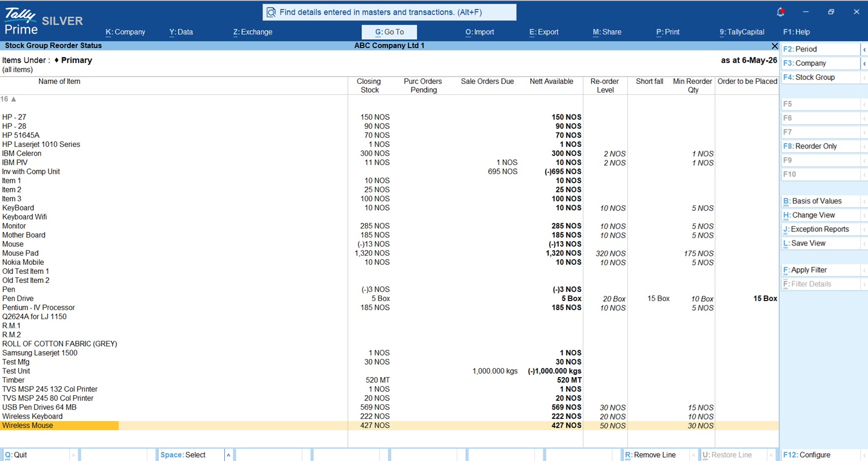Select the 'USB Pen Drives 64 MB' item

pyautogui.click(x=39, y=408)
